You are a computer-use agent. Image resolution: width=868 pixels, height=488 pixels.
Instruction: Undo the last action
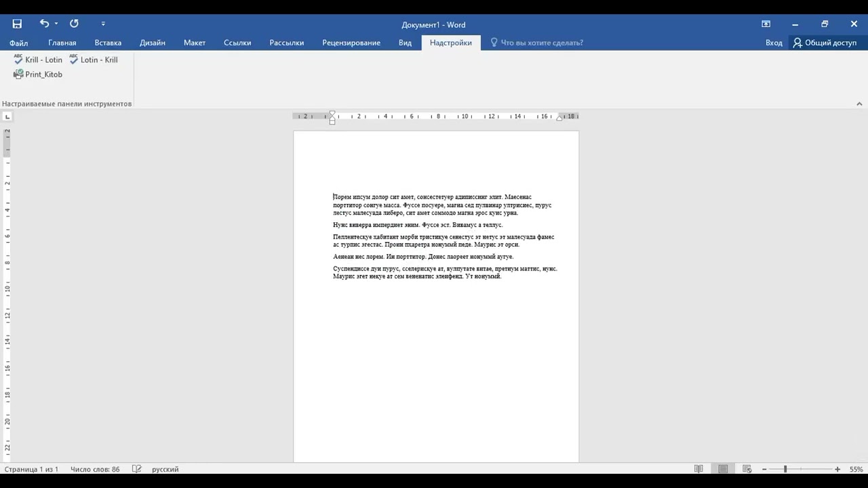pos(44,24)
